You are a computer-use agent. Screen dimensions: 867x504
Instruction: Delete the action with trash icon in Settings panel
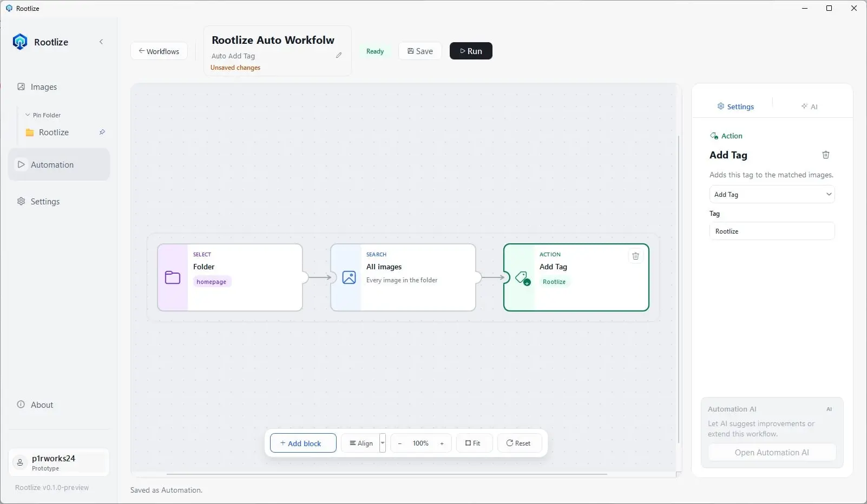click(x=826, y=155)
